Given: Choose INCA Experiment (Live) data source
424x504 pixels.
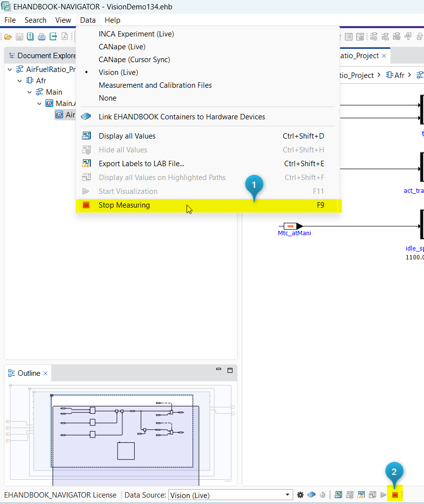Looking at the screenshot, I should (136, 34).
